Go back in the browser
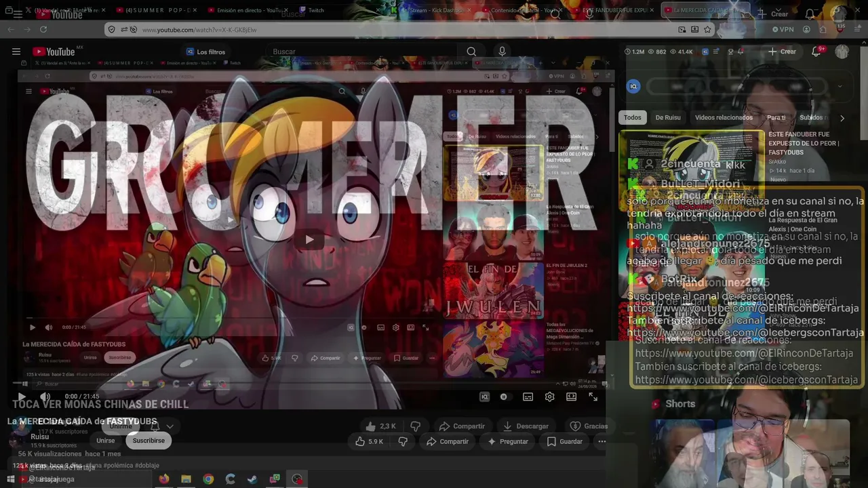Viewport: 868px width, 488px height. [11, 29]
